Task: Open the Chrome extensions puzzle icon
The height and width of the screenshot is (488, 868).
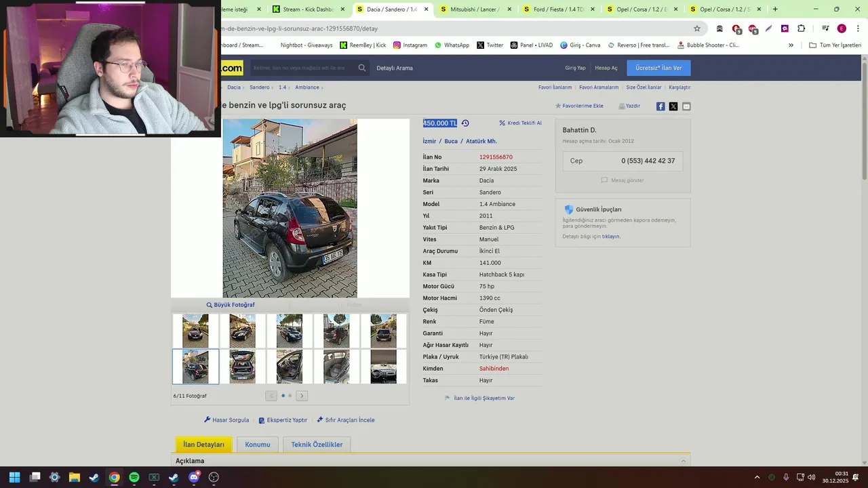Action: tap(801, 28)
